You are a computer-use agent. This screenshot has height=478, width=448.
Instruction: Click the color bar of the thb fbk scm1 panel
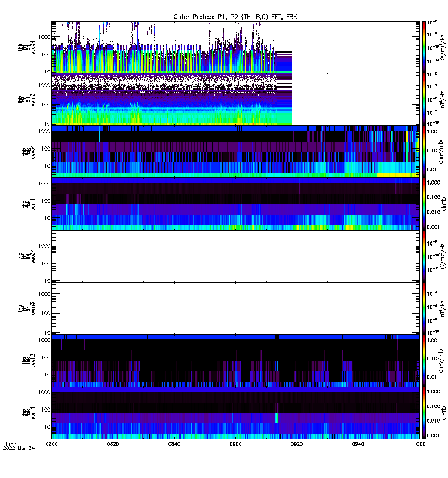tap(424, 204)
